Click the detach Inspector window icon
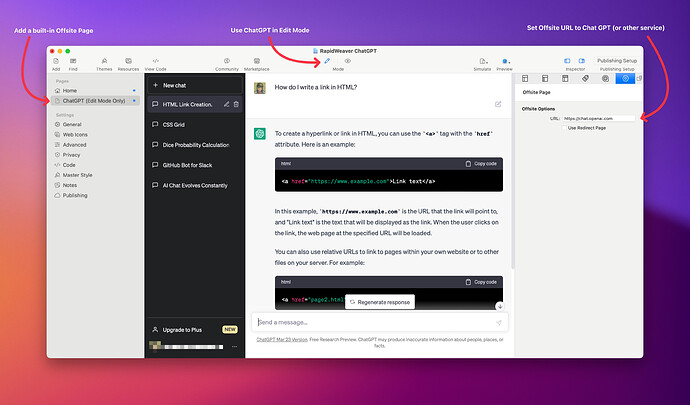The height and width of the screenshot is (405, 690). (x=639, y=78)
